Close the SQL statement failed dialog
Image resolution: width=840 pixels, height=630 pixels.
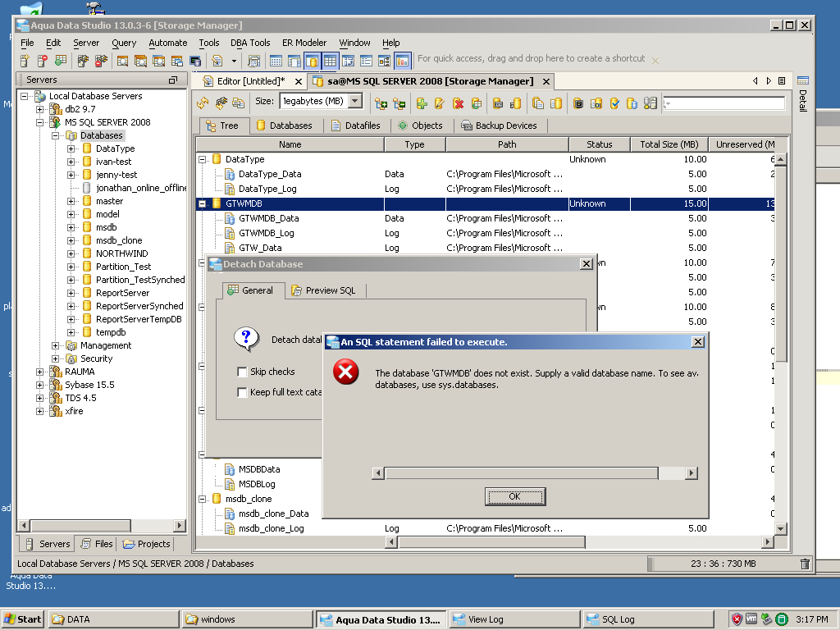(x=697, y=342)
